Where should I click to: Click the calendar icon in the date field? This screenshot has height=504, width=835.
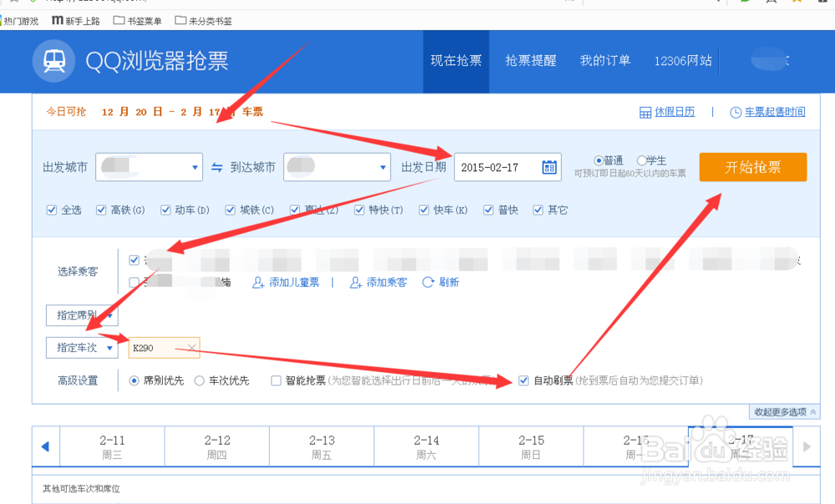click(x=548, y=167)
